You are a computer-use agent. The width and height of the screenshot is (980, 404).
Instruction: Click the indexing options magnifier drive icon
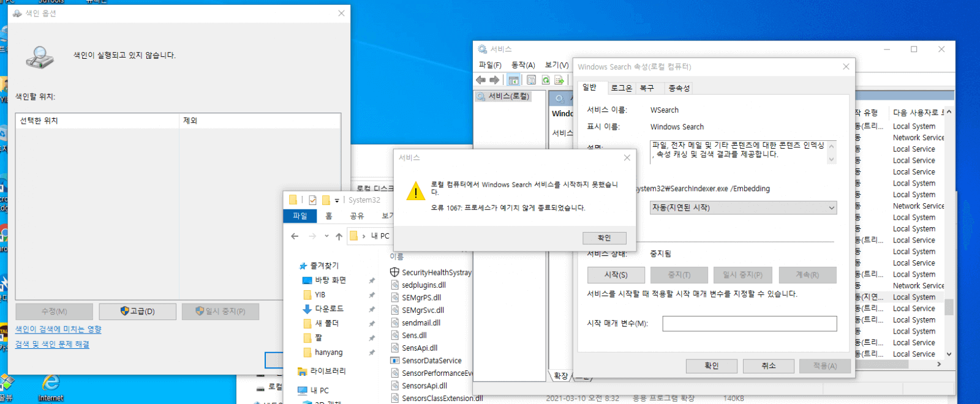[40, 57]
